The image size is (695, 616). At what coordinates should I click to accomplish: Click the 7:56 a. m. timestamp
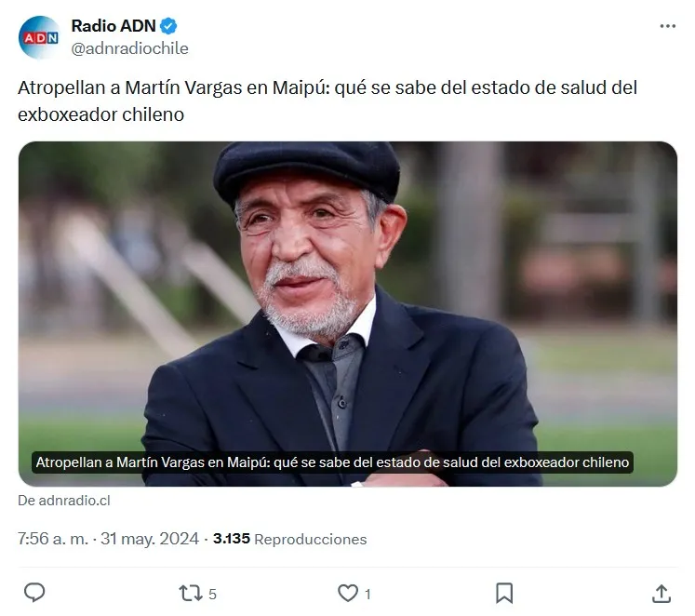(x=53, y=539)
